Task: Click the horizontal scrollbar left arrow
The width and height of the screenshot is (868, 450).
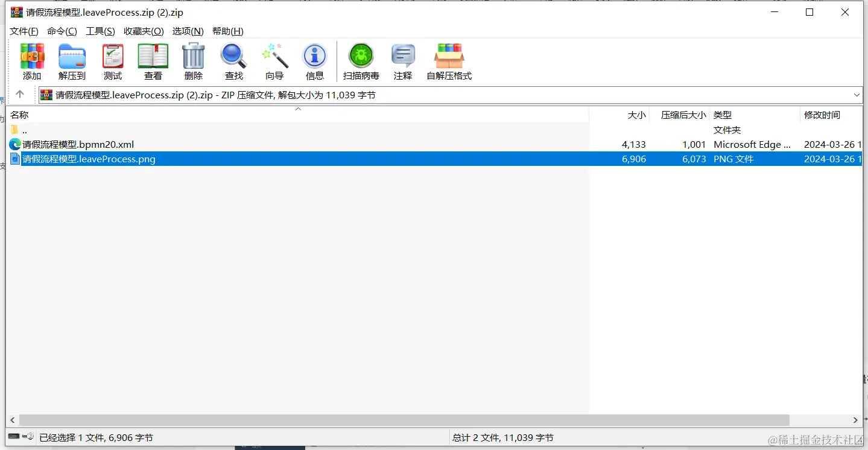Action: 12,420
